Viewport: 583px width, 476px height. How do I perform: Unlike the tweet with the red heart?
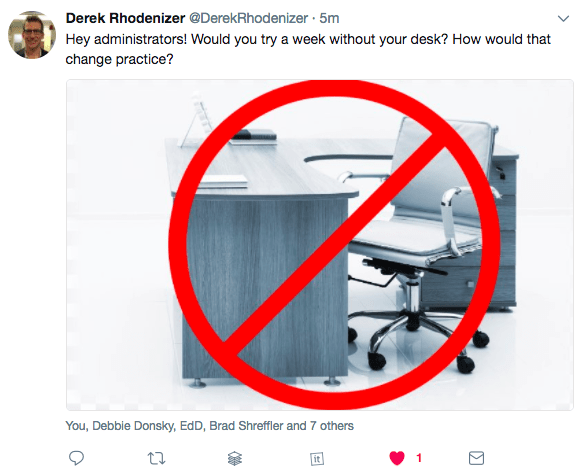click(397, 458)
